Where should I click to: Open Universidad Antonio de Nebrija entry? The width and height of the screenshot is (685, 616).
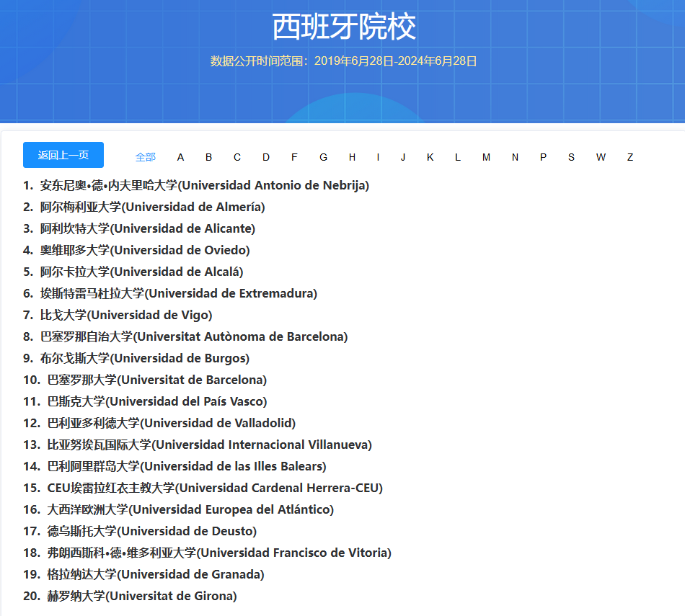click(196, 186)
